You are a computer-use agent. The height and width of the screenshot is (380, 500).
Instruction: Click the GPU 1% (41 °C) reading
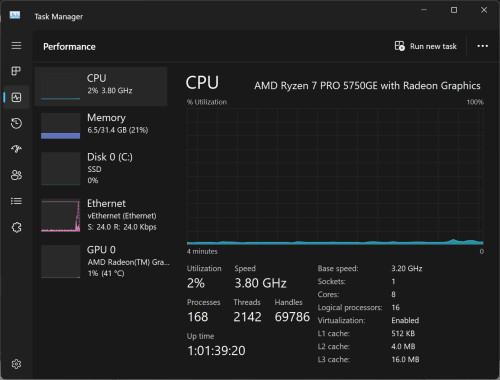click(x=106, y=273)
